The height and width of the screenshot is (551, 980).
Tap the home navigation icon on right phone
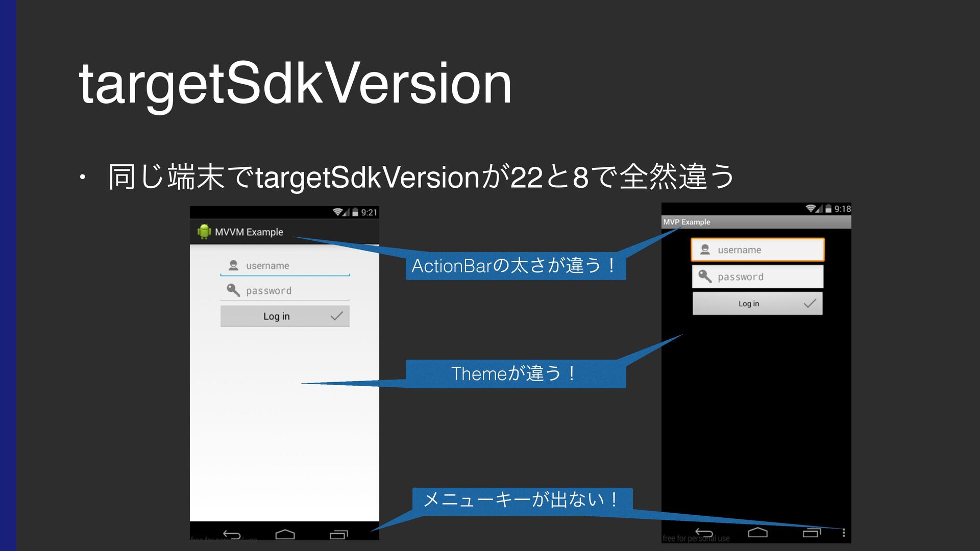pos(757,533)
